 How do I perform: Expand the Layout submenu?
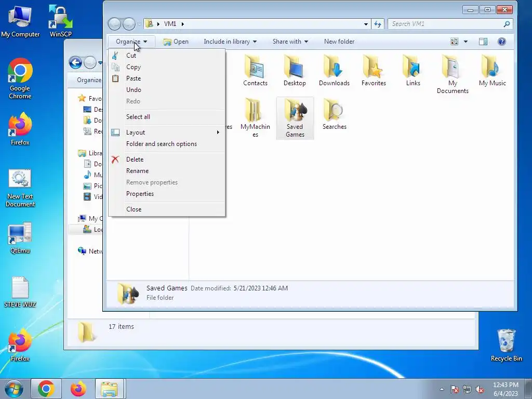pyautogui.click(x=167, y=132)
